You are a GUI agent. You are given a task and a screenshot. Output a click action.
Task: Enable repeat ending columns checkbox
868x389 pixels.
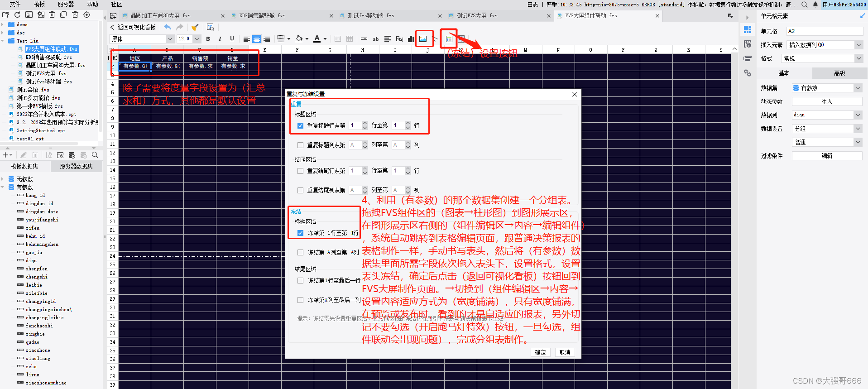coord(301,190)
